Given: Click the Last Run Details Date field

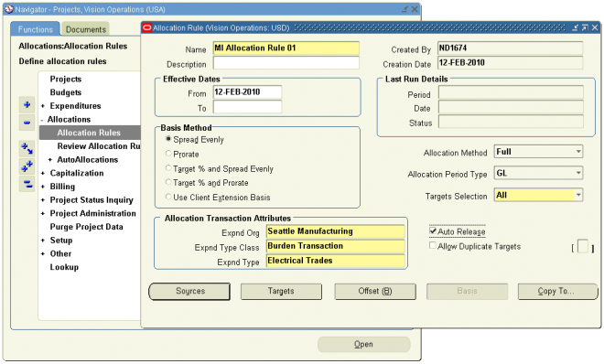Looking at the screenshot, I should 512,107.
